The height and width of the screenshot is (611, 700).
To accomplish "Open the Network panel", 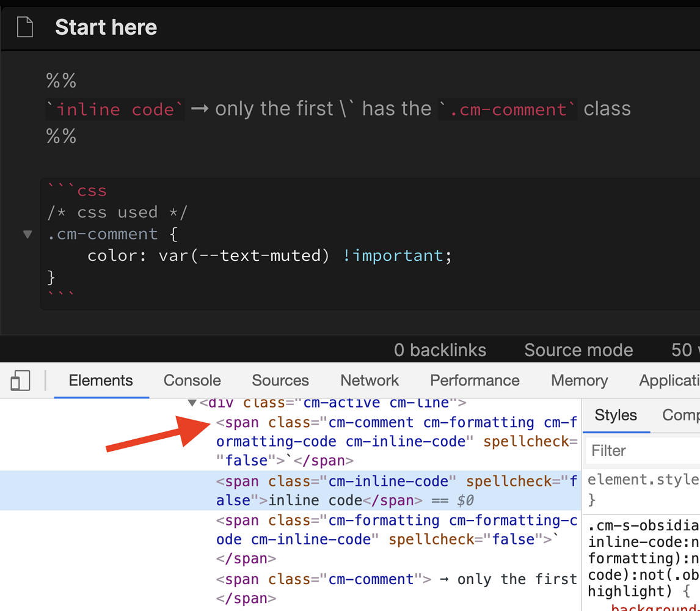I will 369,380.
